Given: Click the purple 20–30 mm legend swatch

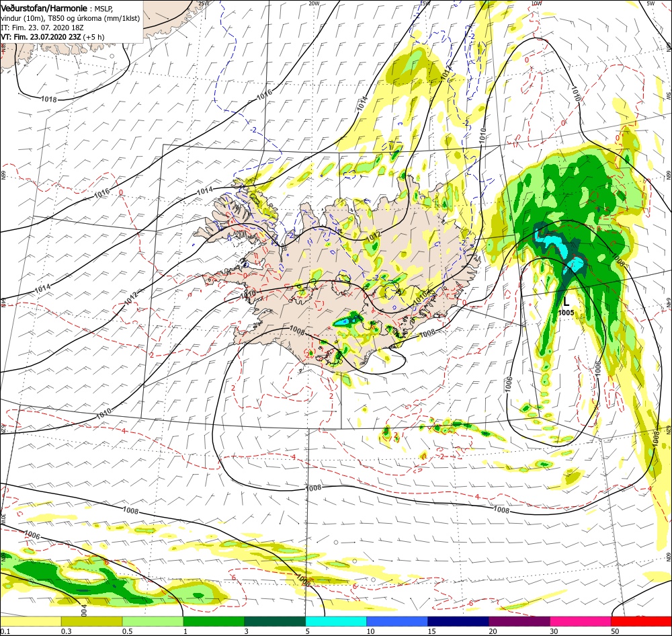Looking at the screenshot, I should (x=519, y=621).
